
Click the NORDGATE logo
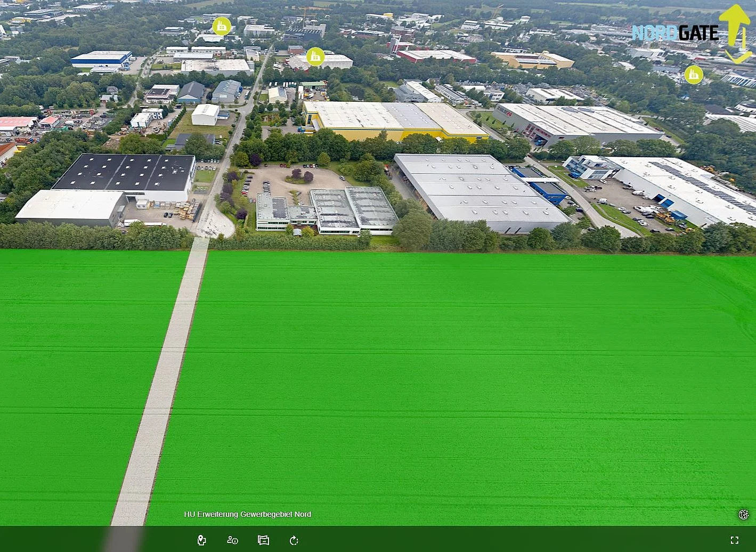click(x=675, y=33)
